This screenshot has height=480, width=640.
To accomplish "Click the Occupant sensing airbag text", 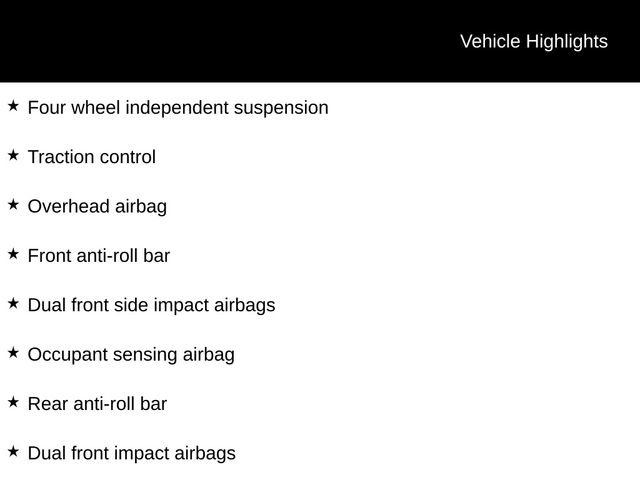I will 131,354.
